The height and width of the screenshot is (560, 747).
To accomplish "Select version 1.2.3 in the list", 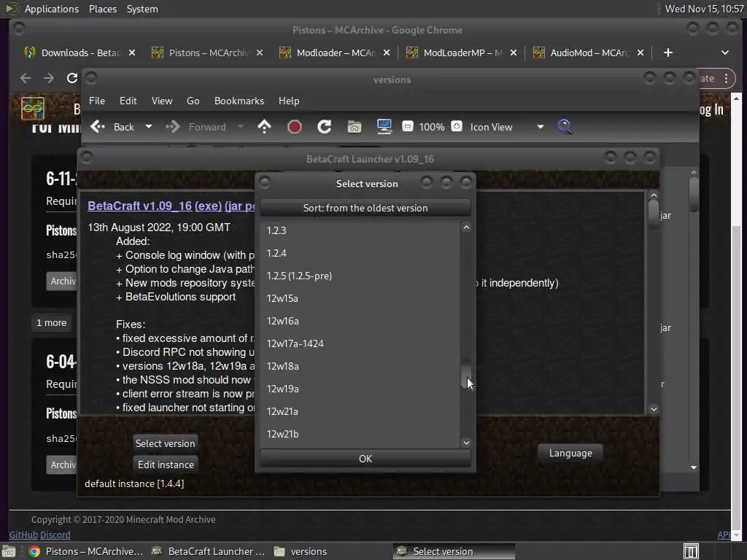I will 359,230.
